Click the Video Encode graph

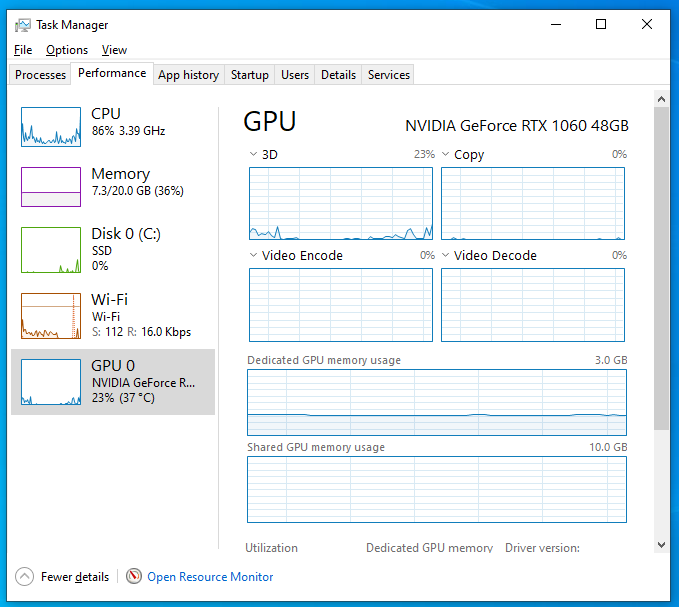(341, 305)
